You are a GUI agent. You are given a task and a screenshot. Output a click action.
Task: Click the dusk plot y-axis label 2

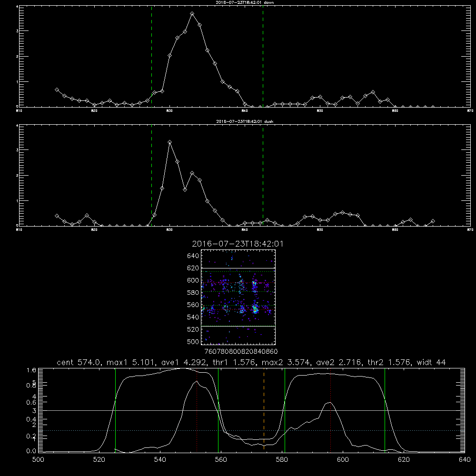coord(17,176)
